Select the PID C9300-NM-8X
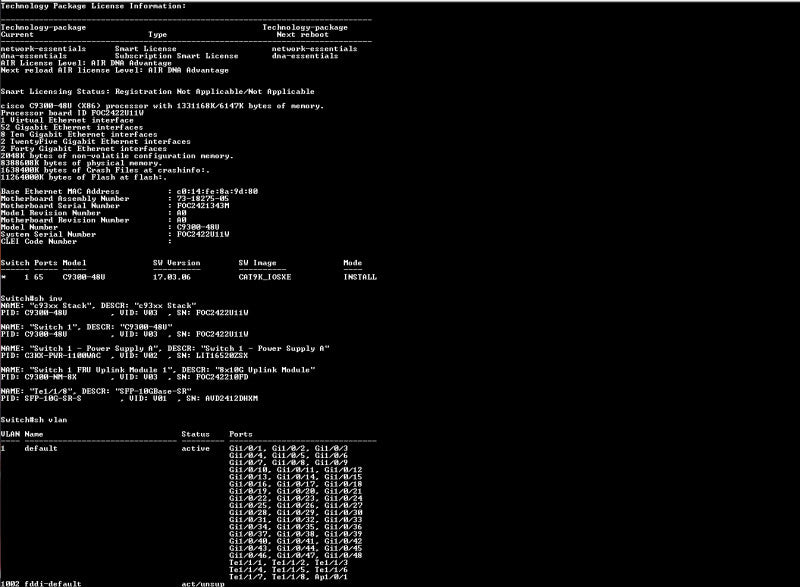The height and width of the screenshot is (587, 800). (51, 377)
